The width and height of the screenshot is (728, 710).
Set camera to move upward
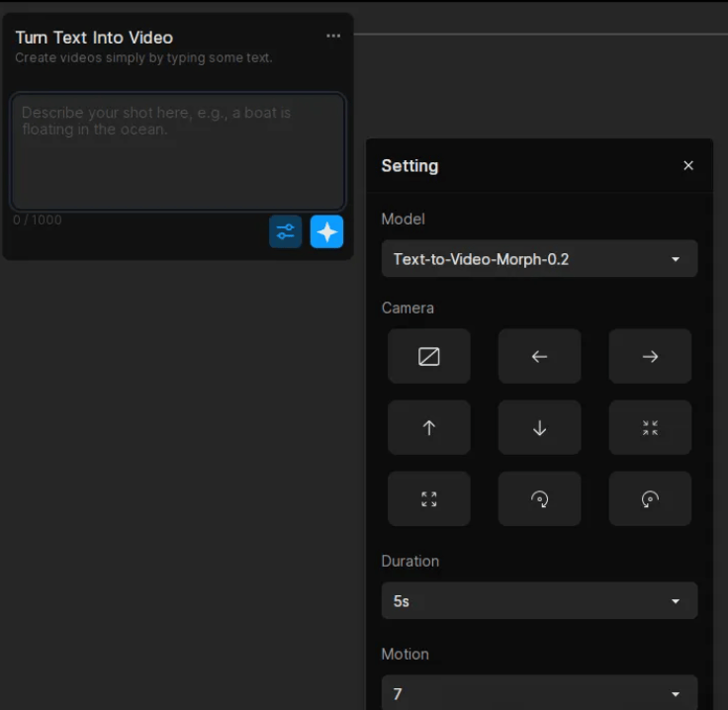coord(428,427)
